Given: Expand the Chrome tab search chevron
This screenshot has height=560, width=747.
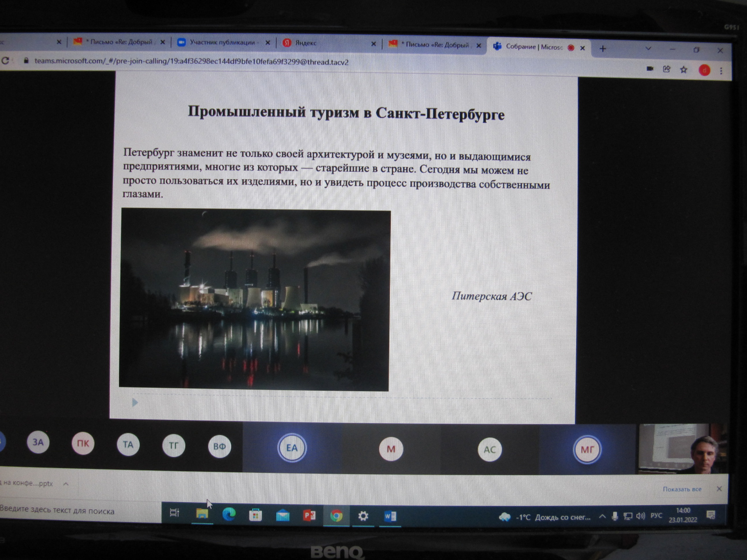Looking at the screenshot, I should (648, 49).
